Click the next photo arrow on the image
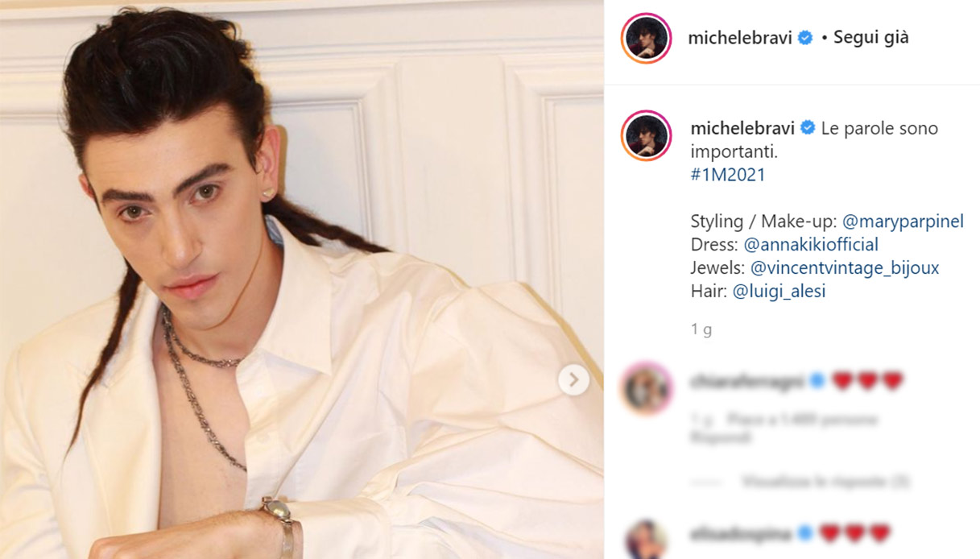The image size is (980, 559). [573, 379]
